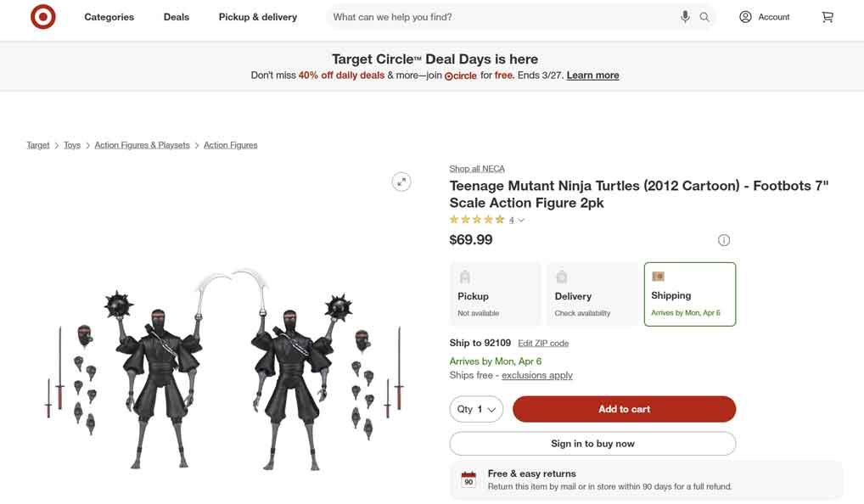Click the Edit ZIP code link
Image resolution: width=864 pixels, height=504 pixels.
543,344
